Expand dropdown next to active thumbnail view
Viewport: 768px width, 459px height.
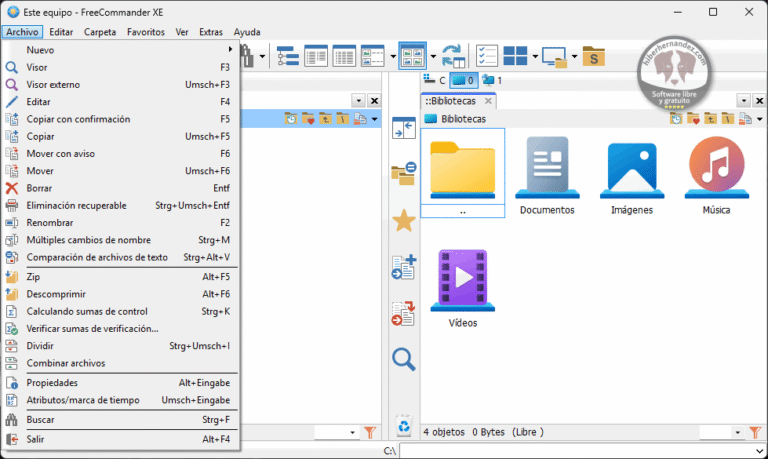433,57
